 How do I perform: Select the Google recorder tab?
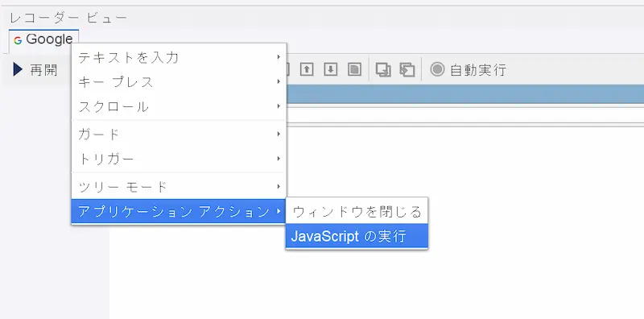[43, 40]
